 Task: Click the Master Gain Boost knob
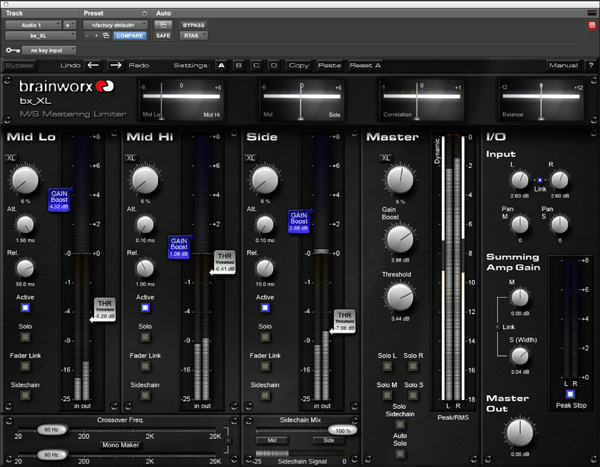[400, 239]
